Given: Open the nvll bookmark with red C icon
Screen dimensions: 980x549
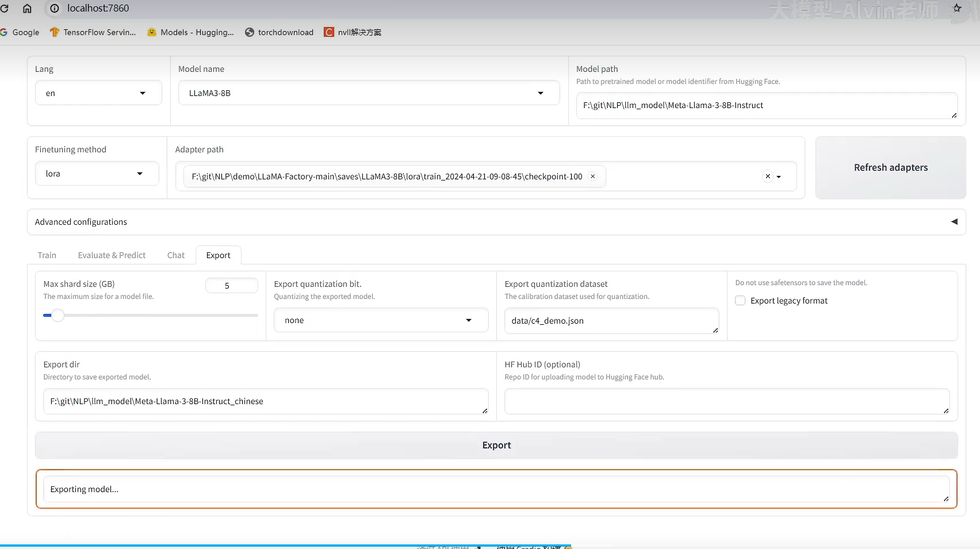Looking at the screenshot, I should (353, 32).
